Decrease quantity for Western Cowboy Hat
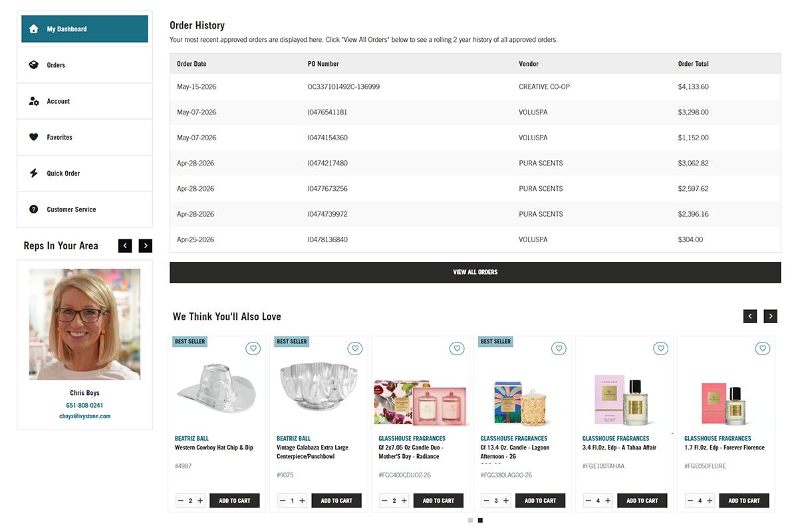This screenshot has height=532, width=798. [x=181, y=501]
